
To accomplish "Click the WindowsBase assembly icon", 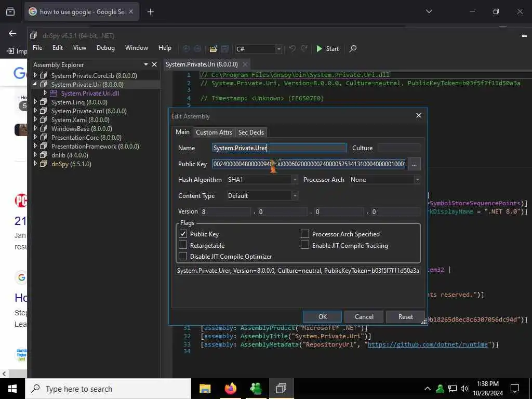I will pos(43,128).
